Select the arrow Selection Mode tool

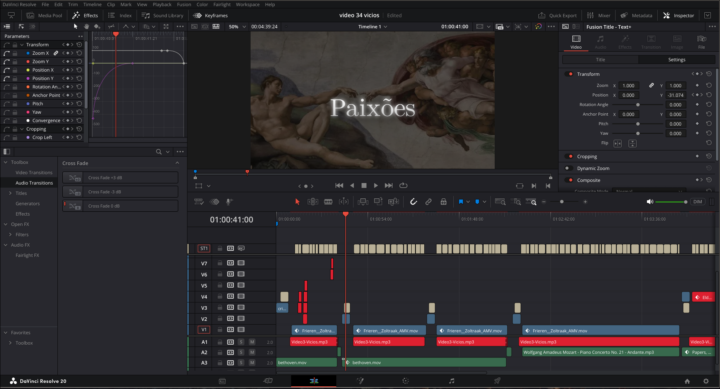[x=297, y=202]
